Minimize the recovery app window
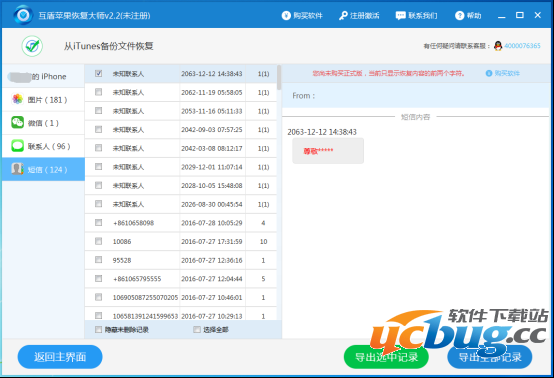The width and height of the screenshot is (554, 378). click(x=502, y=16)
